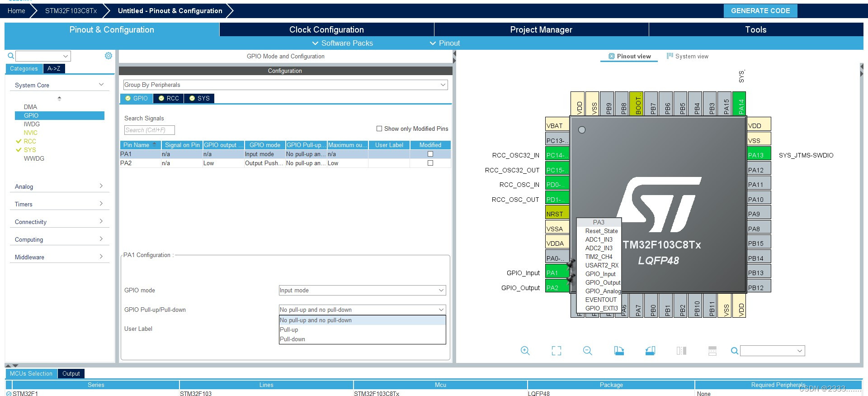
Task: Click the stacked layout icon below chip
Action: pos(712,351)
